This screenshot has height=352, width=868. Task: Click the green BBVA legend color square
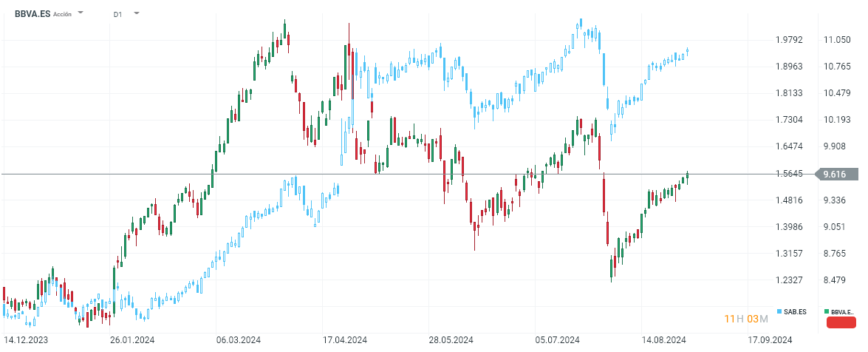pyautogui.click(x=827, y=312)
